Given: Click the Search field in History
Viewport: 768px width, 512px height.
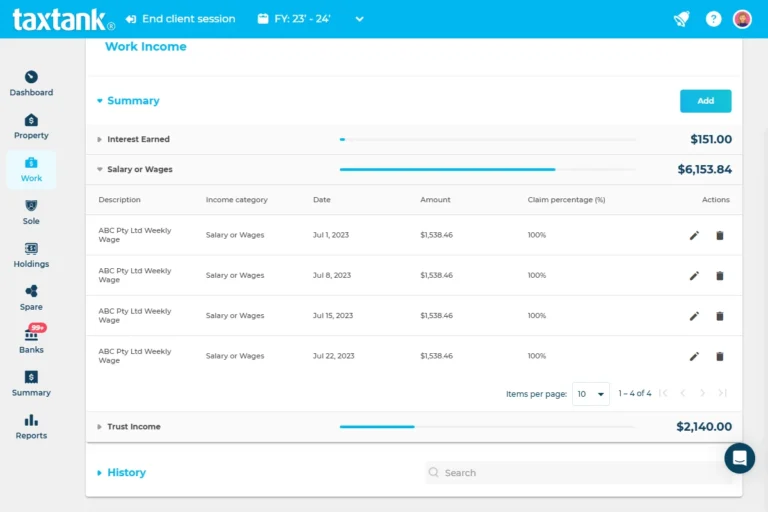Looking at the screenshot, I should click(x=578, y=472).
